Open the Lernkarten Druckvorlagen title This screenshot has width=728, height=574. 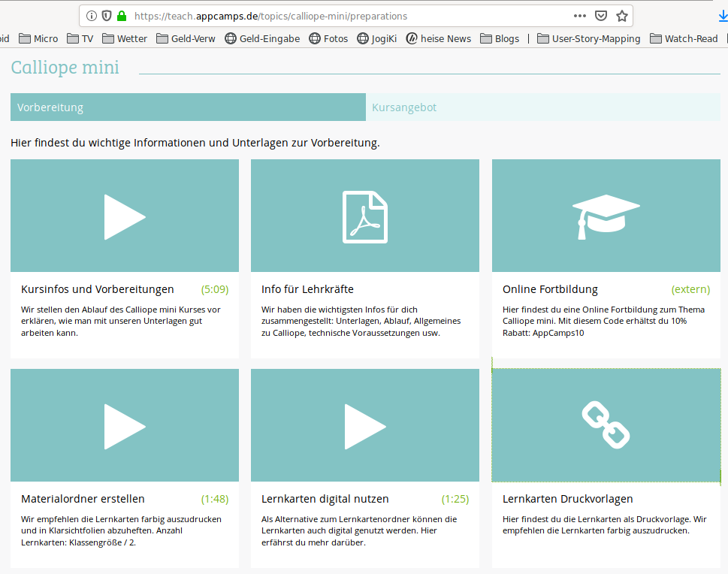point(567,499)
